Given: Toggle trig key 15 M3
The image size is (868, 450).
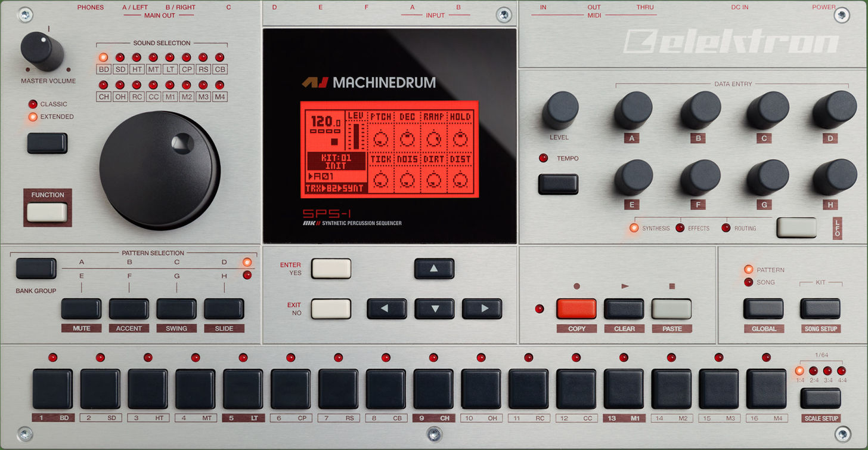Looking at the screenshot, I should click(719, 389).
